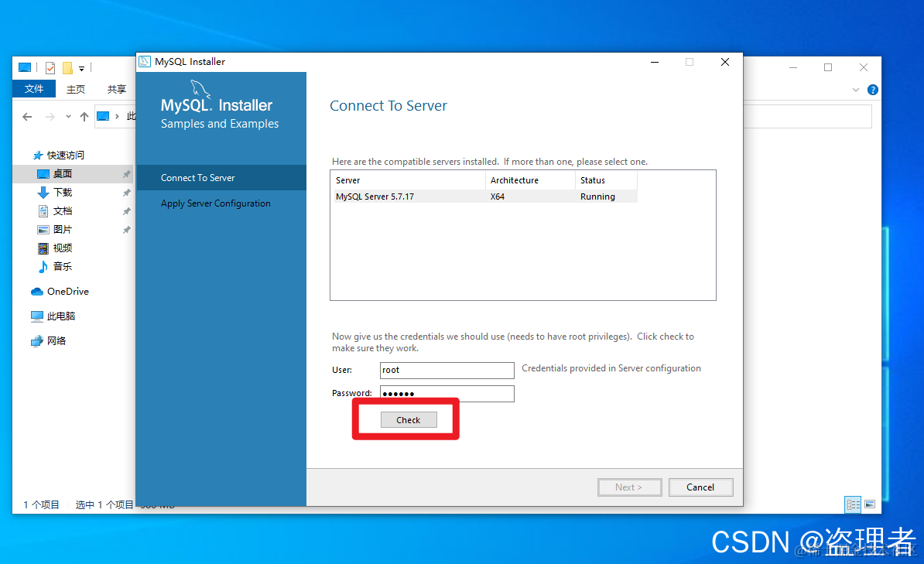Click the File Explorer forward arrow

click(x=50, y=117)
